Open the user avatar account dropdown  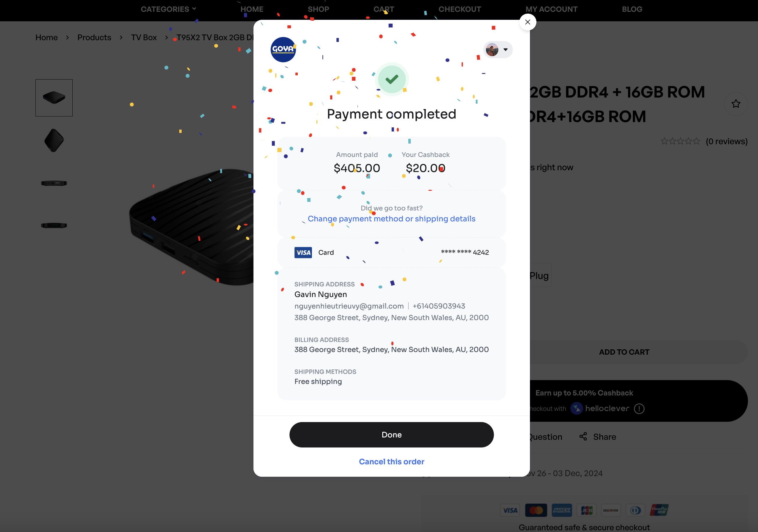coord(498,50)
